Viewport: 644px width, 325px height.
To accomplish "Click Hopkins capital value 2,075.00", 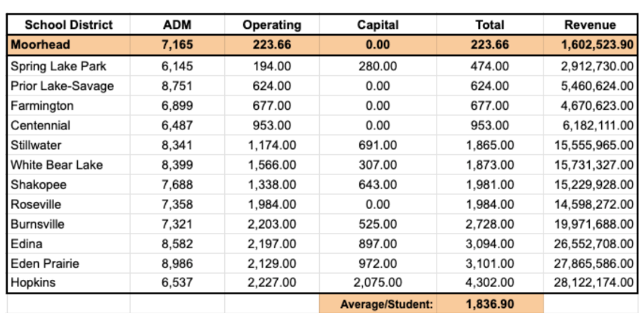I will [x=378, y=283].
